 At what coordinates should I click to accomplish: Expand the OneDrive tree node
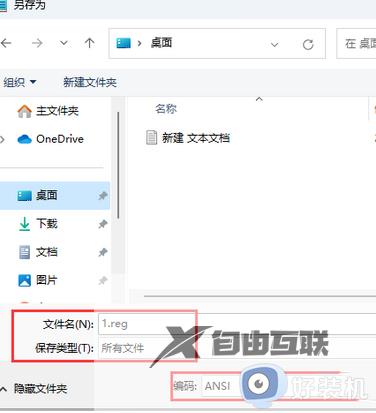3,139
